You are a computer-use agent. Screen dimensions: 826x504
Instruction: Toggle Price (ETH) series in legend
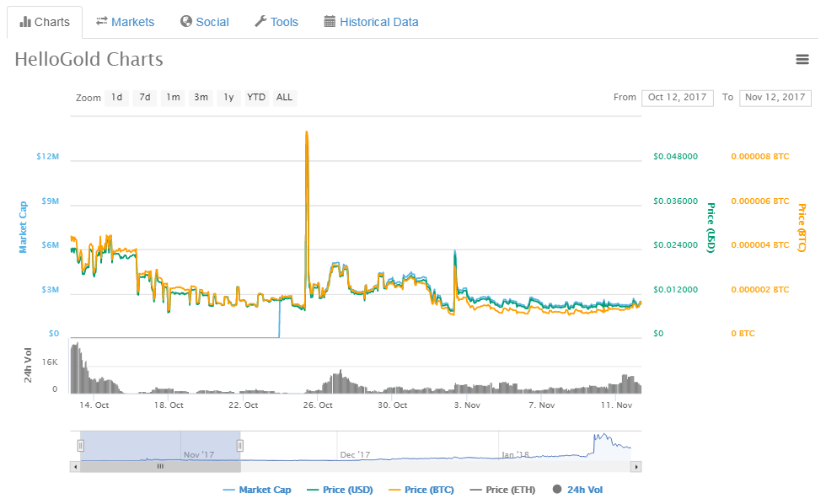click(502, 490)
